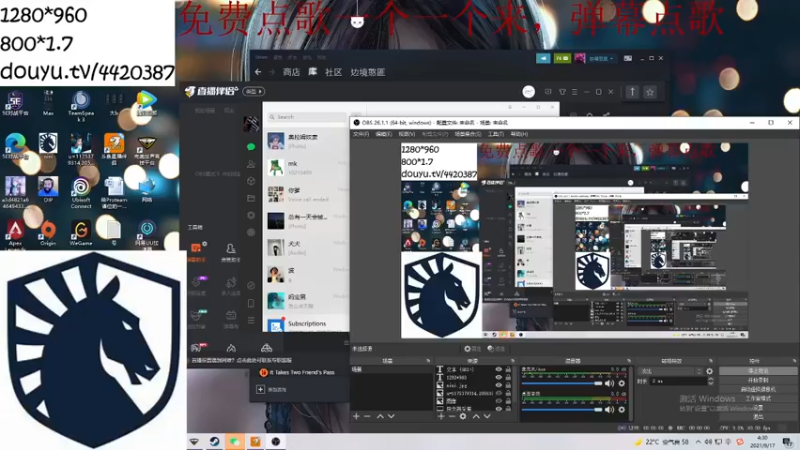
Task: Open Steam Big Picture mode icon
Action: point(628,58)
